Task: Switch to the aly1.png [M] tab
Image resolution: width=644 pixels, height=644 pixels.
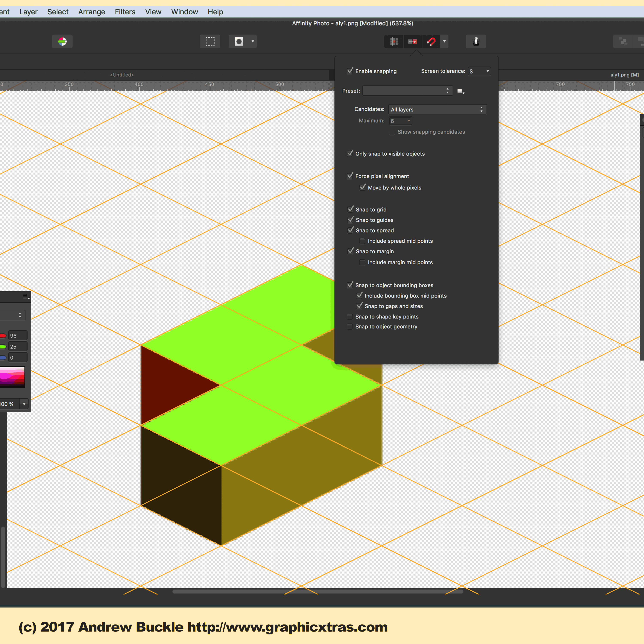Action: 625,75
